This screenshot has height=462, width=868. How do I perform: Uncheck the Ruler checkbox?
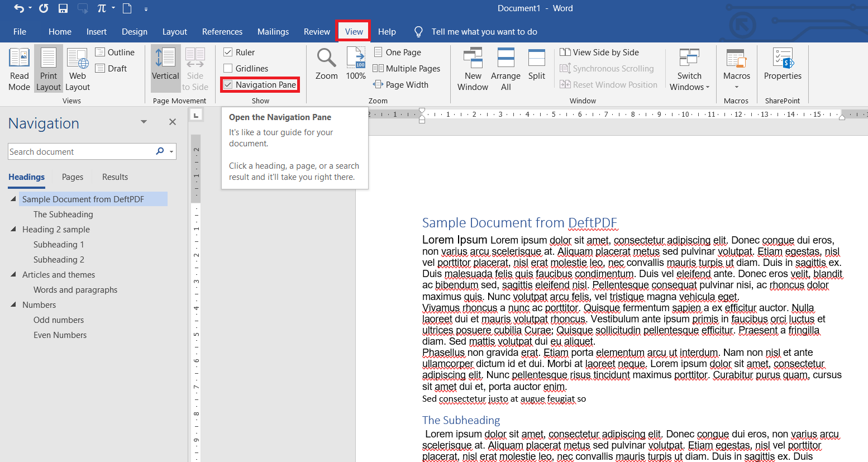click(x=228, y=53)
